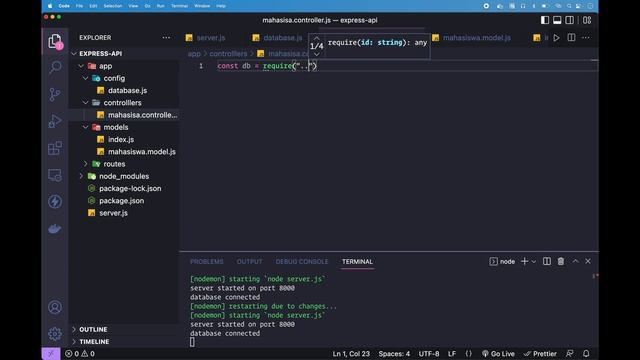Viewport: 640px width, 360px height.
Task: Open database.js in explorer tree
Action: [127, 90]
